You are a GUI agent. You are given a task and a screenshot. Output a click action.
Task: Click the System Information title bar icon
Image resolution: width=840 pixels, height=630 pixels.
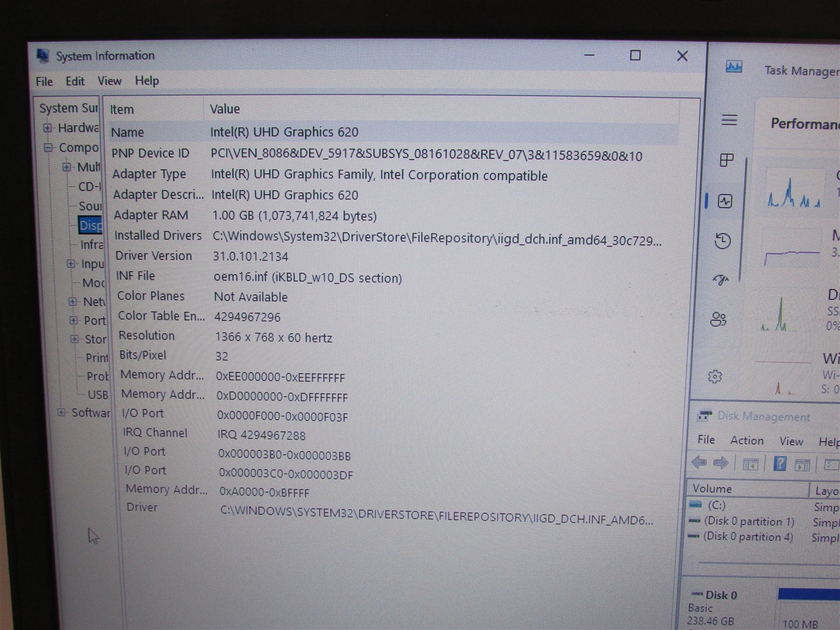click(x=43, y=56)
